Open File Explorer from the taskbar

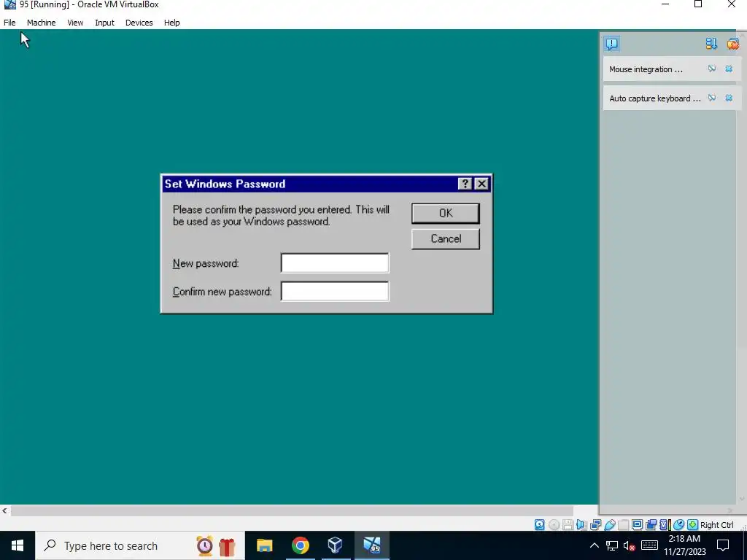tap(264, 545)
